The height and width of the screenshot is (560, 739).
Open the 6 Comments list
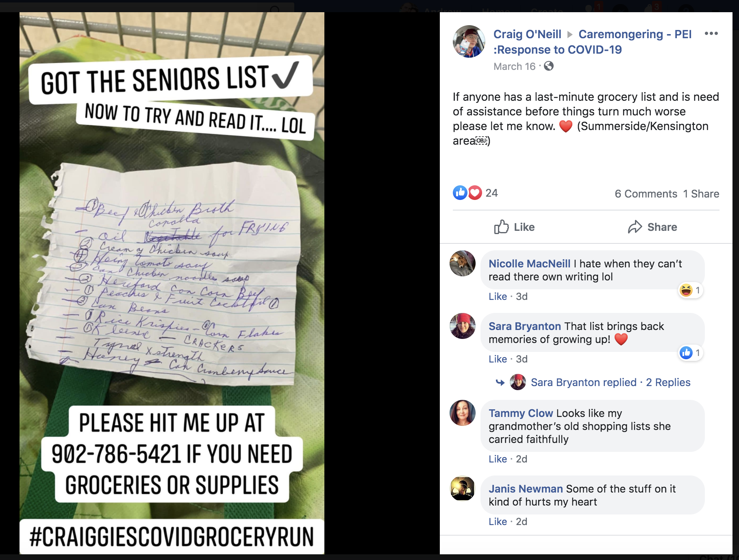click(646, 194)
